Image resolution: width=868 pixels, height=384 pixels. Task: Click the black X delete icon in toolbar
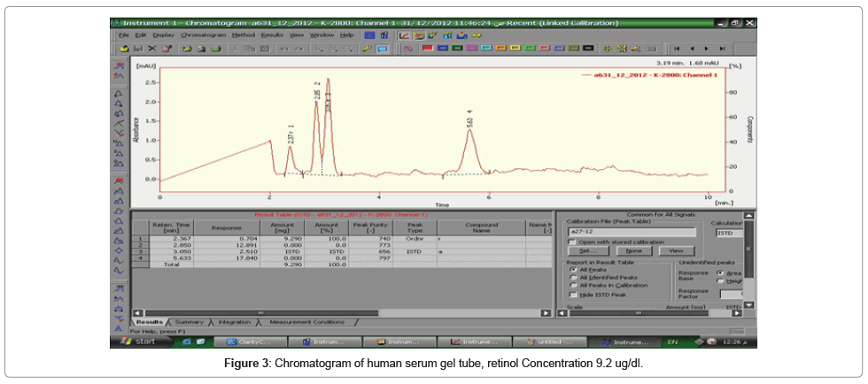point(152,48)
